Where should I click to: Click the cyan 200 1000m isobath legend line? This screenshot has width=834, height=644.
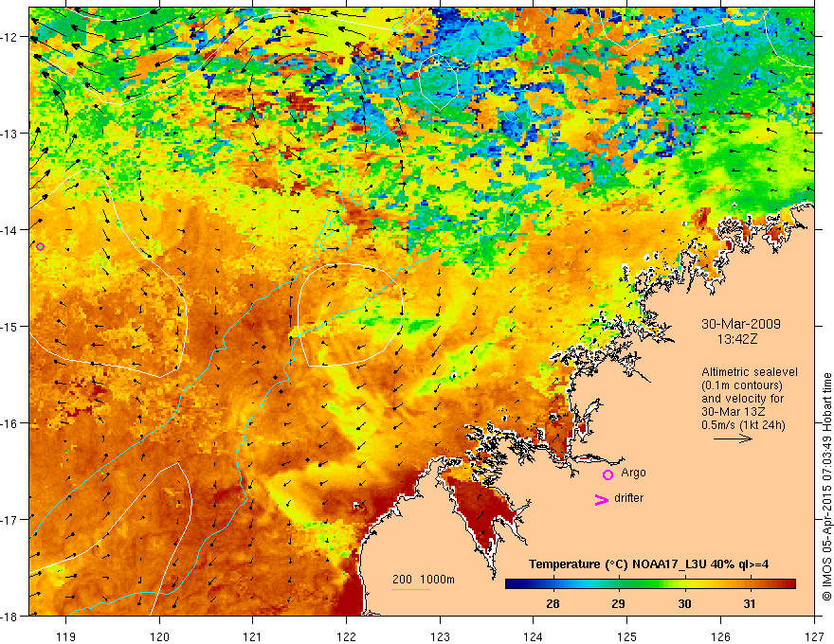[411, 589]
